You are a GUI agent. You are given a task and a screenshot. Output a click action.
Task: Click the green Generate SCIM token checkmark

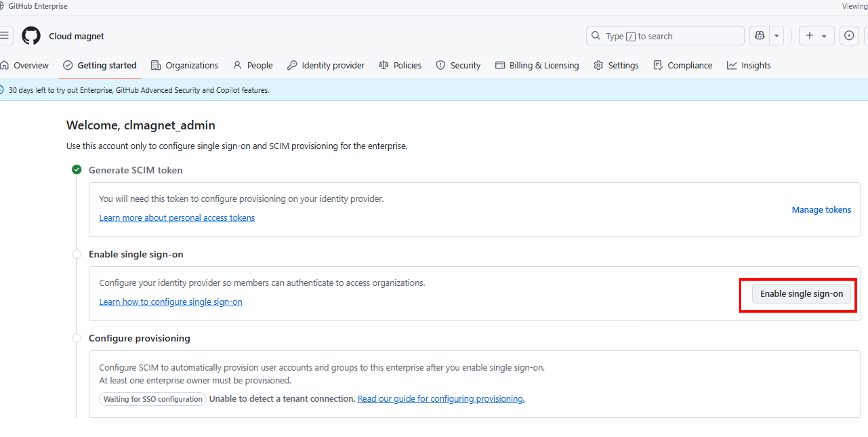coord(76,169)
